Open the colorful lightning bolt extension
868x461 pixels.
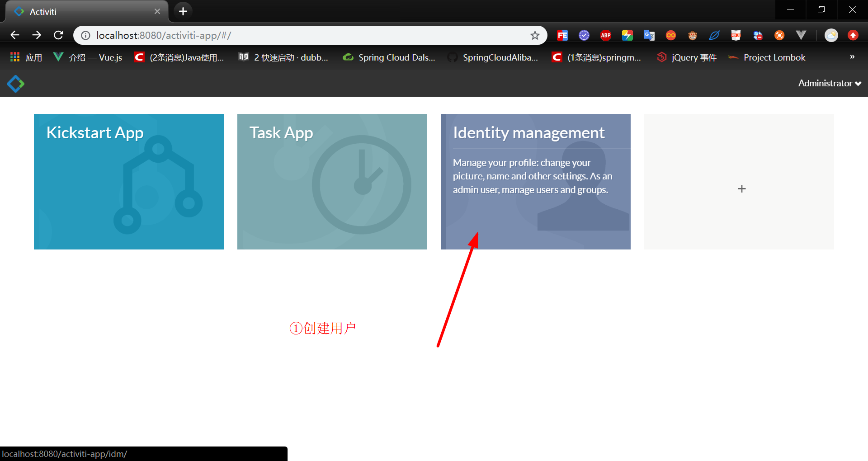tap(627, 35)
